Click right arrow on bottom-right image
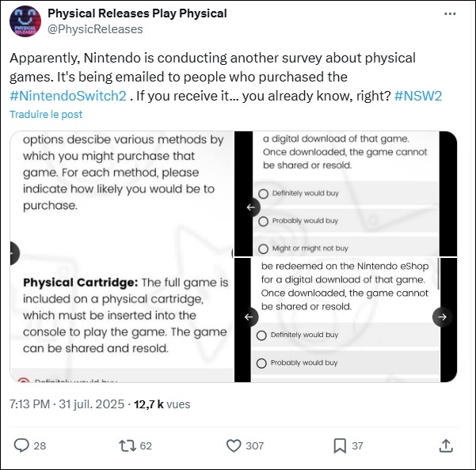The image size is (476, 470). coord(442,316)
